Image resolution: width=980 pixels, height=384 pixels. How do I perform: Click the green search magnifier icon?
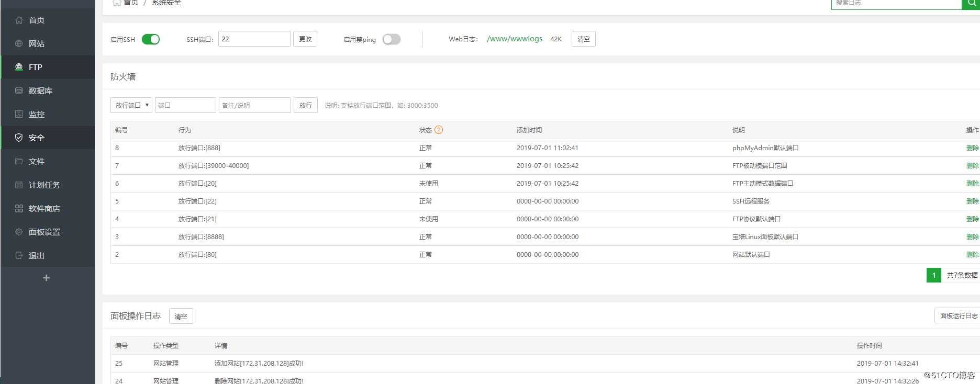point(971,3)
